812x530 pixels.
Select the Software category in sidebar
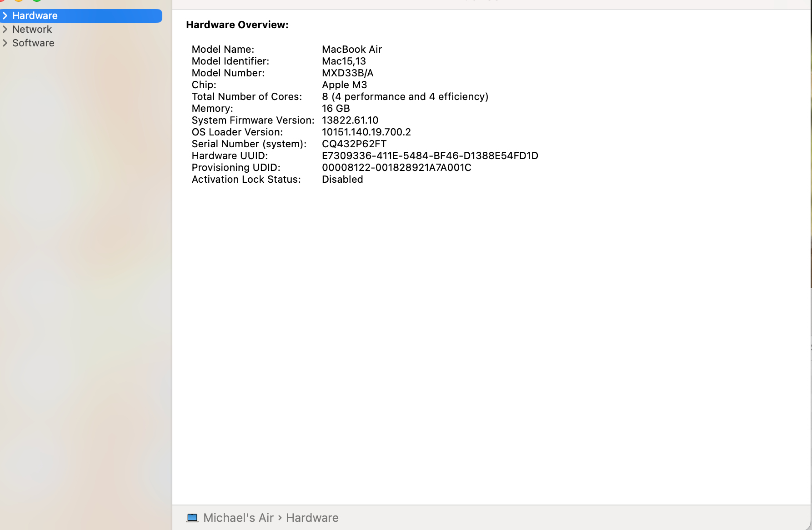[x=33, y=43]
